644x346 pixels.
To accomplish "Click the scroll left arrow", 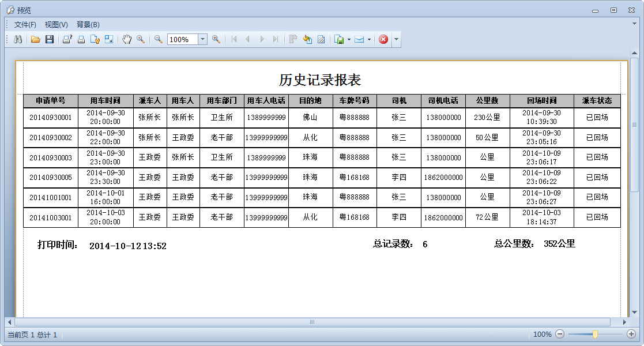I will pyautogui.click(x=10, y=322).
